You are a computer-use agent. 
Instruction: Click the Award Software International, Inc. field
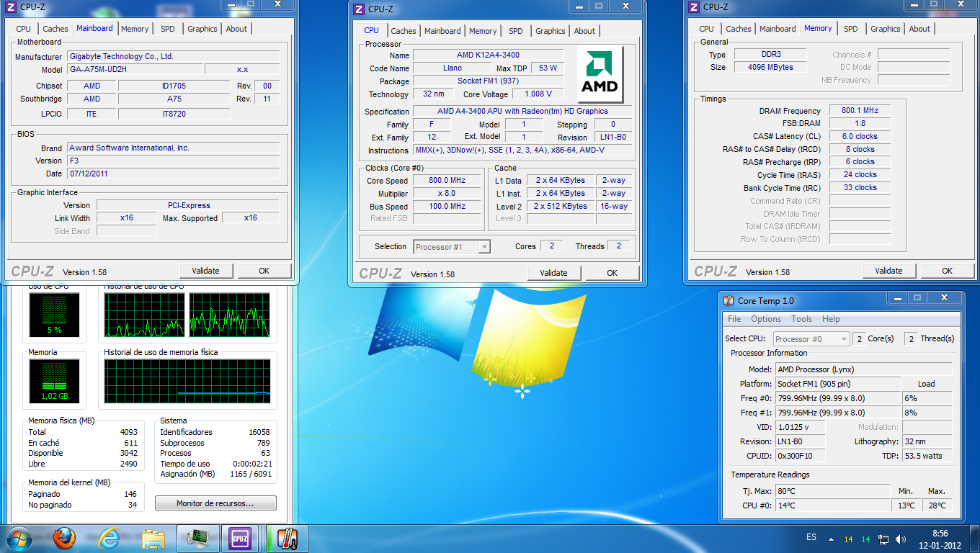173,148
